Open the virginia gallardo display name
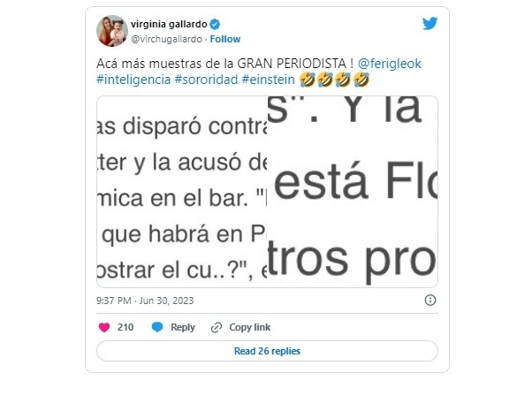The height and width of the screenshot is (396, 532). click(x=169, y=25)
